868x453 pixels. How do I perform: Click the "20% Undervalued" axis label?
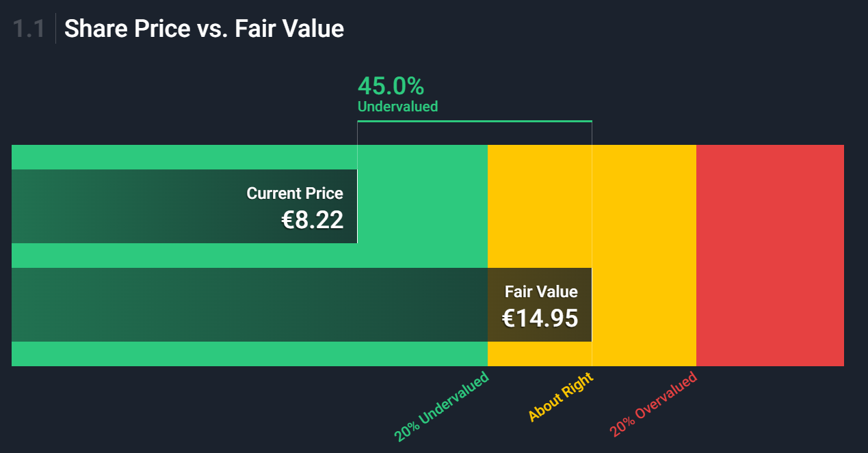442,407
